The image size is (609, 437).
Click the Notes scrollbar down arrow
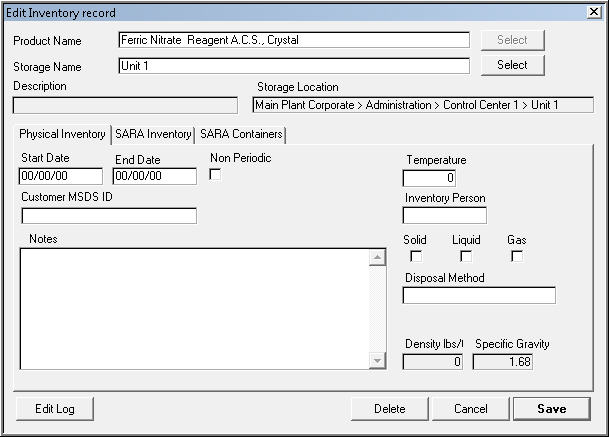tap(377, 361)
